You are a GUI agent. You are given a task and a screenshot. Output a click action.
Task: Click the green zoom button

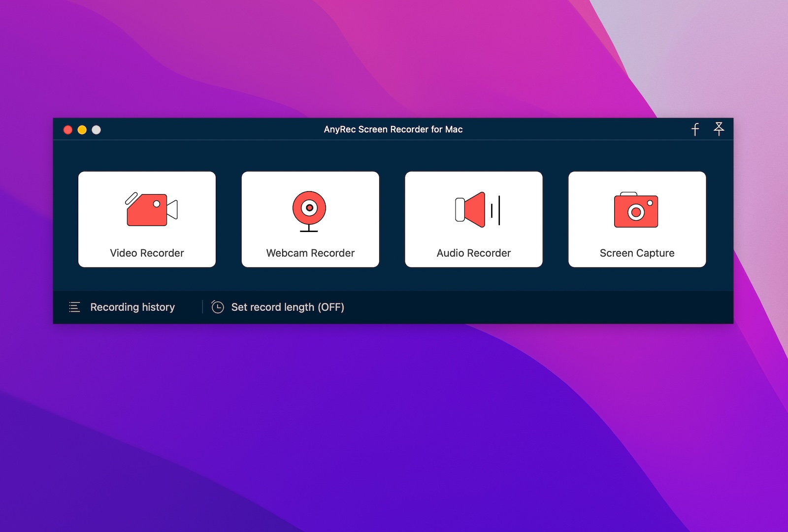(97, 129)
